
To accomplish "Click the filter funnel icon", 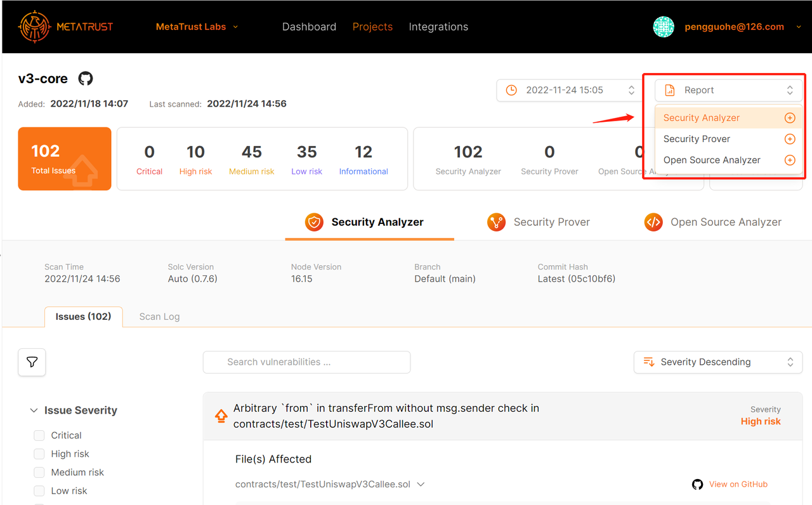I will coord(32,362).
